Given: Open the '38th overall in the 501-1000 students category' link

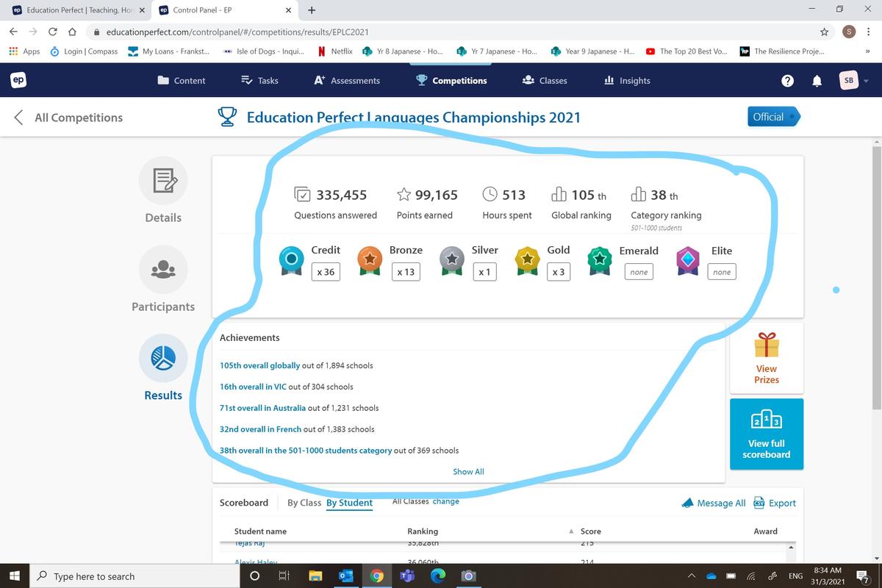Looking at the screenshot, I should pyautogui.click(x=306, y=451).
